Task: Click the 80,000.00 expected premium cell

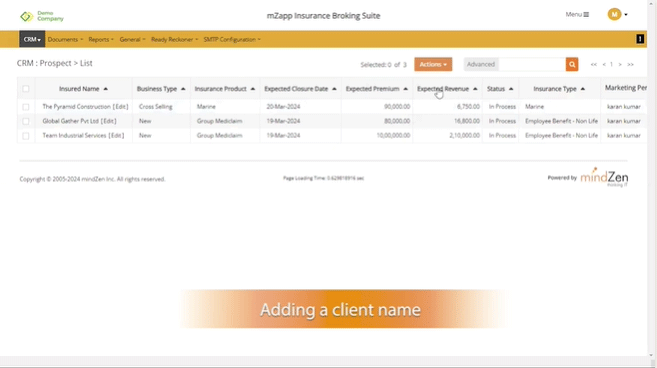Action: tap(397, 121)
